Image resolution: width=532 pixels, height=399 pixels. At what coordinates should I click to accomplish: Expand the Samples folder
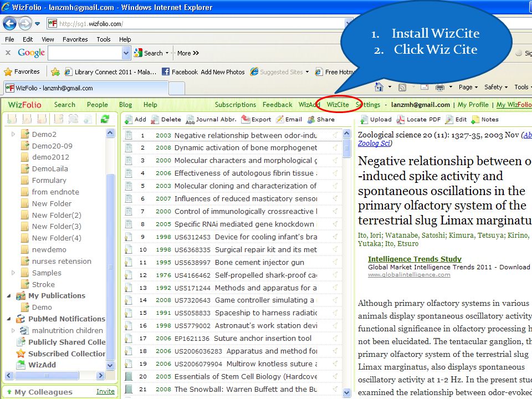[x=13, y=273]
